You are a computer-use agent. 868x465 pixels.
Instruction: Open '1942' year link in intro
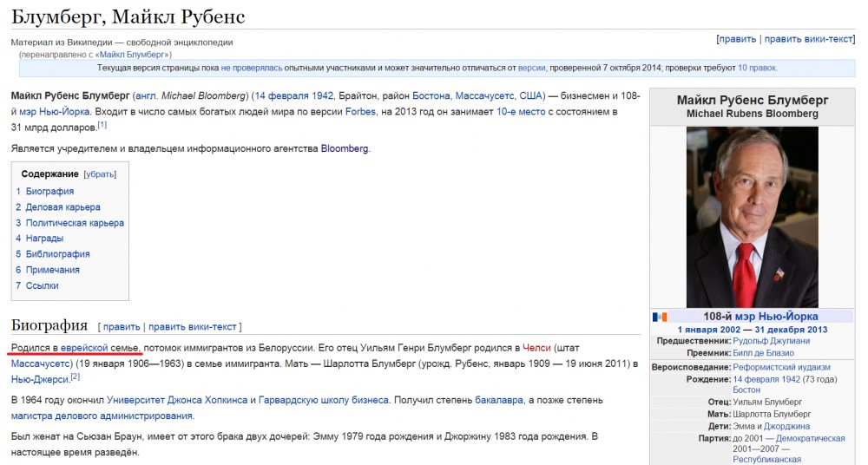(x=322, y=95)
